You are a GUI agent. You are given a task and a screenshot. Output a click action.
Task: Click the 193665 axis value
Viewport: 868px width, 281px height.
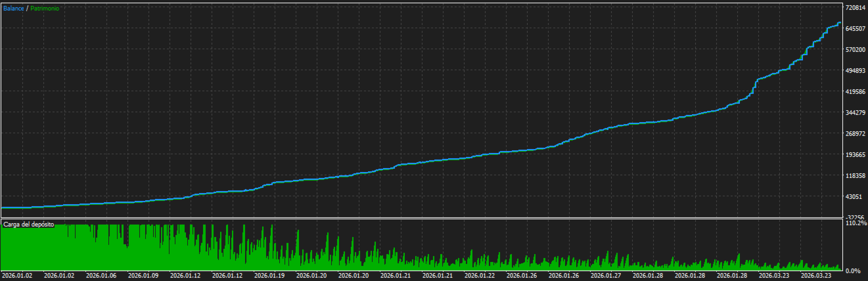click(x=856, y=155)
